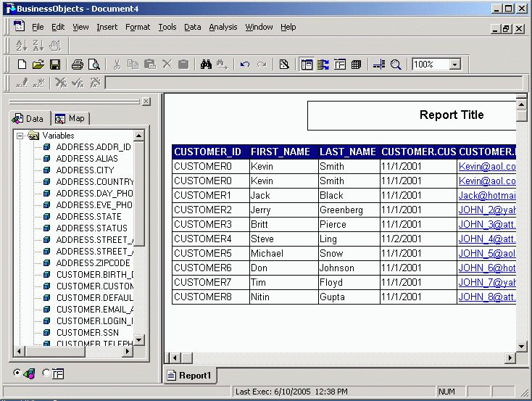Collapse the Variables tree folder

pyautogui.click(x=20, y=136)
